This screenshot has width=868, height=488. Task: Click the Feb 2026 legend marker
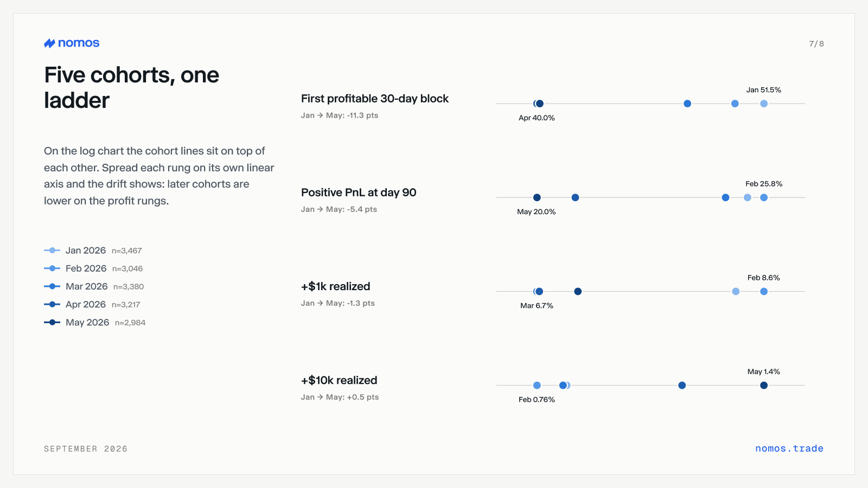[52, 268]
